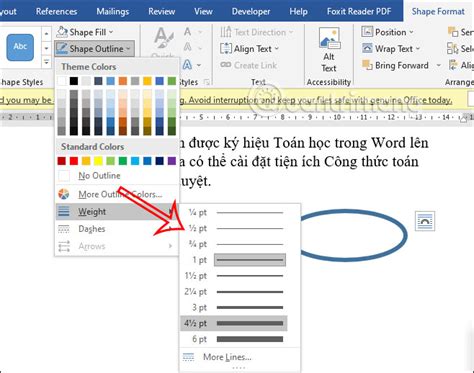Pick the orange theme color swatch
The width and height of the screenshot is (474, 373).
[x=123, y=81]
